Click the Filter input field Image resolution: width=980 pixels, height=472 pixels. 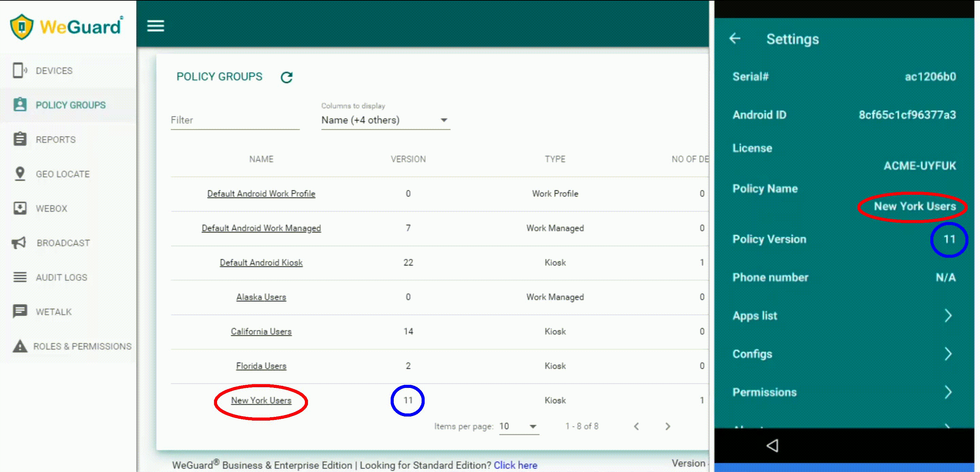[x=234, y=120]
